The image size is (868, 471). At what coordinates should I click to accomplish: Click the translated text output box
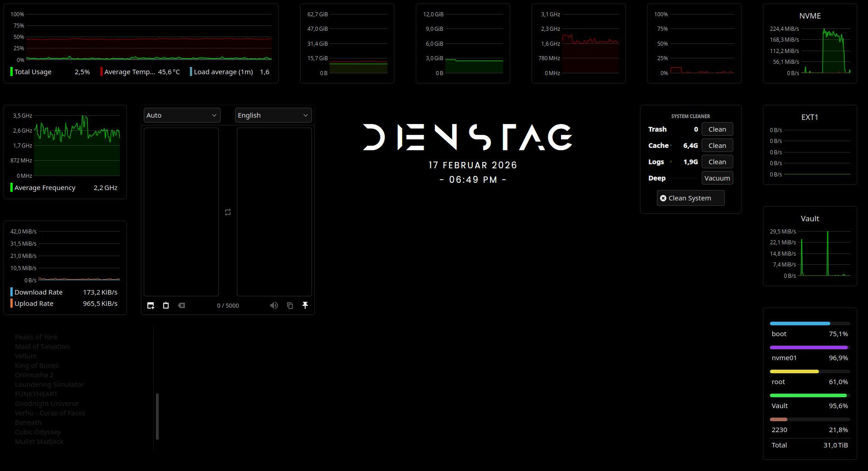point(274,212)
